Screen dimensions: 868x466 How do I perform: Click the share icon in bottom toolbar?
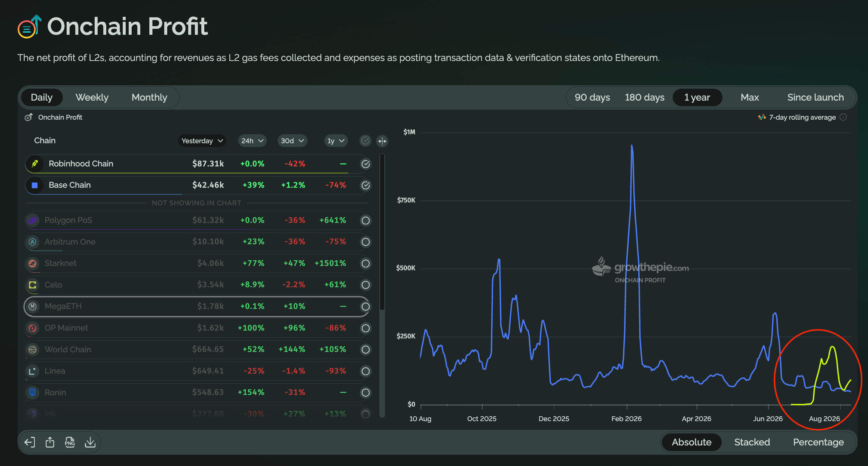pyautogui.click(x=50, y=442)
